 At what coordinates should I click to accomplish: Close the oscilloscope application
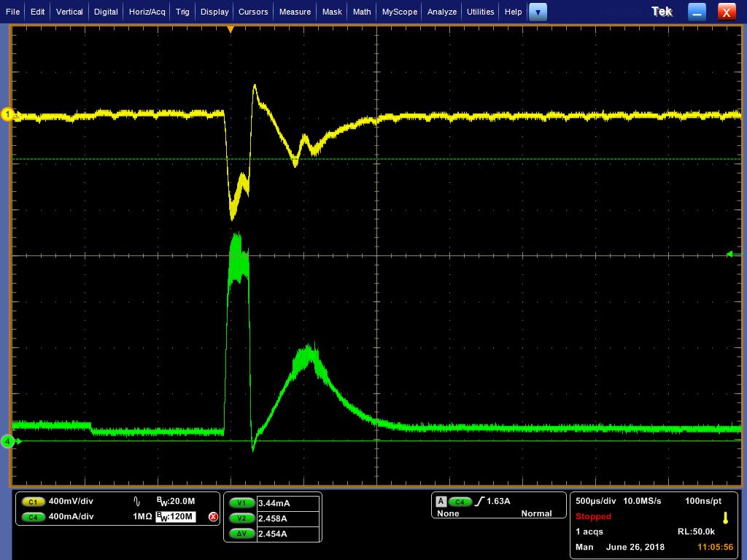coord(727,12)
